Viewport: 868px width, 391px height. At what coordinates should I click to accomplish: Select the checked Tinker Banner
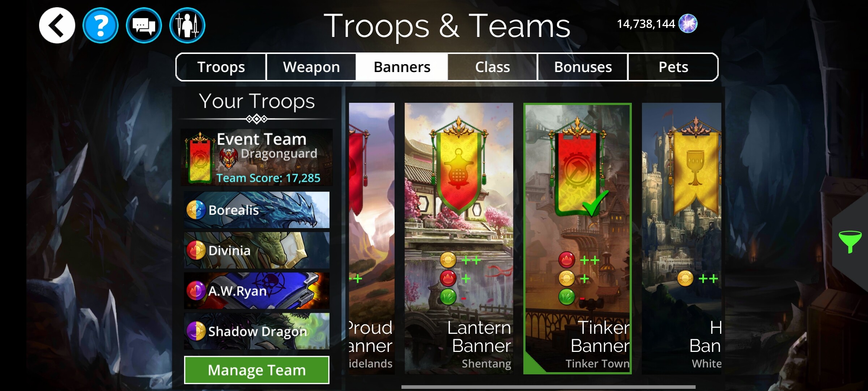(578, 238)
